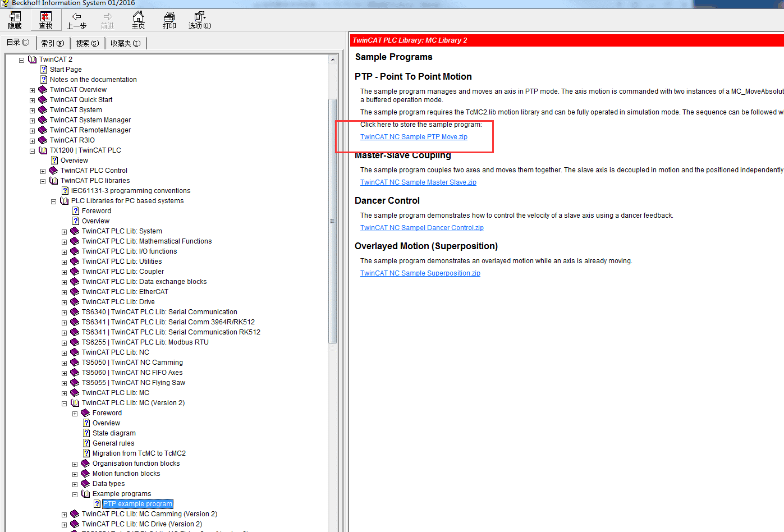Click the TS6255 Modbus RTU book icon
784x532 pixels.
point(75,342)
